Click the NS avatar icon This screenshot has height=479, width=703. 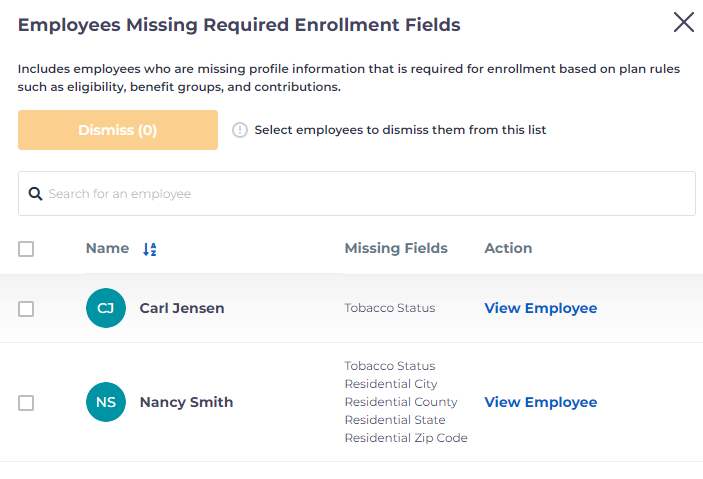(x=106, y=402)
